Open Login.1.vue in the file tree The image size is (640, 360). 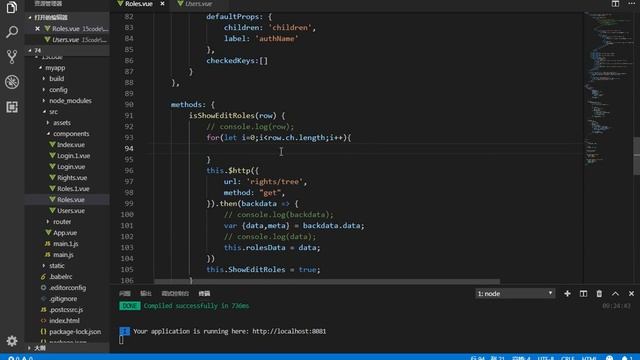(x=73, y=156)
